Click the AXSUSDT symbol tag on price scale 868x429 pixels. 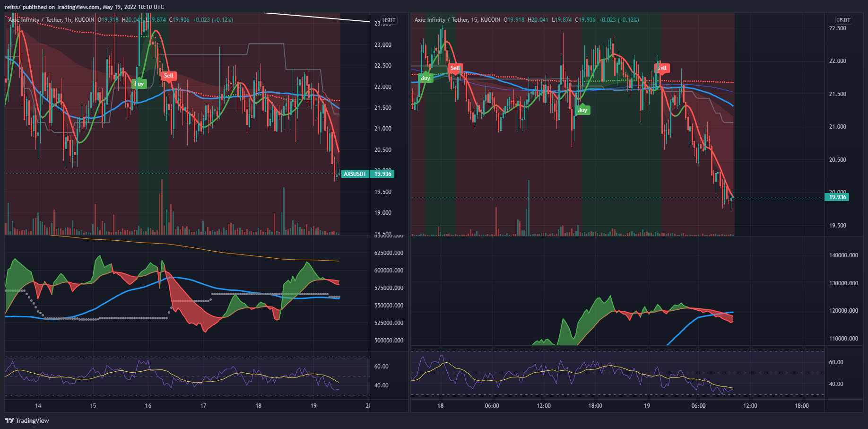[355, 174]
